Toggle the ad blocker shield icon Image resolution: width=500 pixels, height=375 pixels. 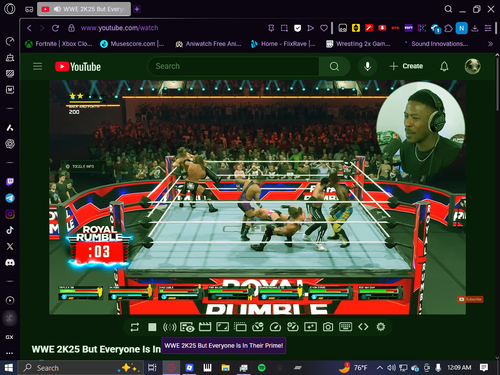(297, 28)
